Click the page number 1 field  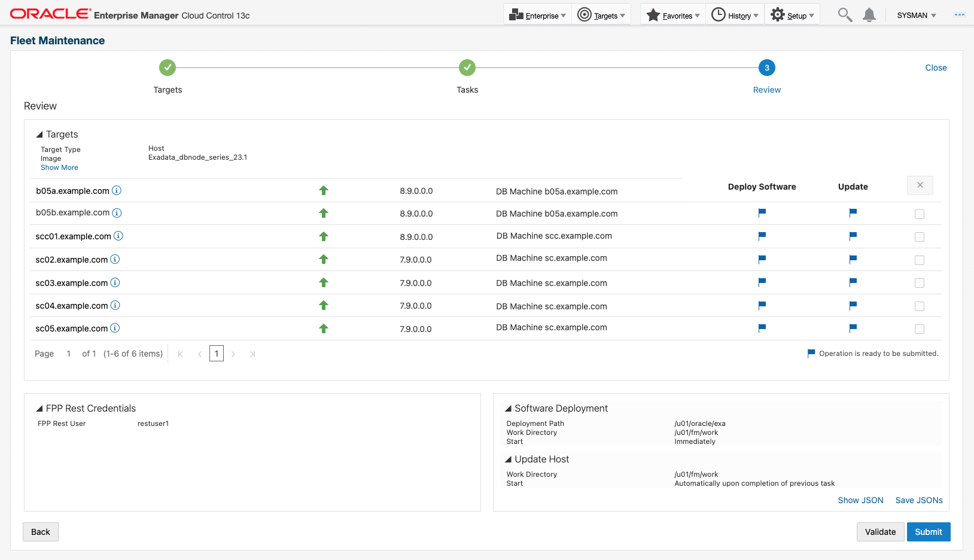[216, 354]
